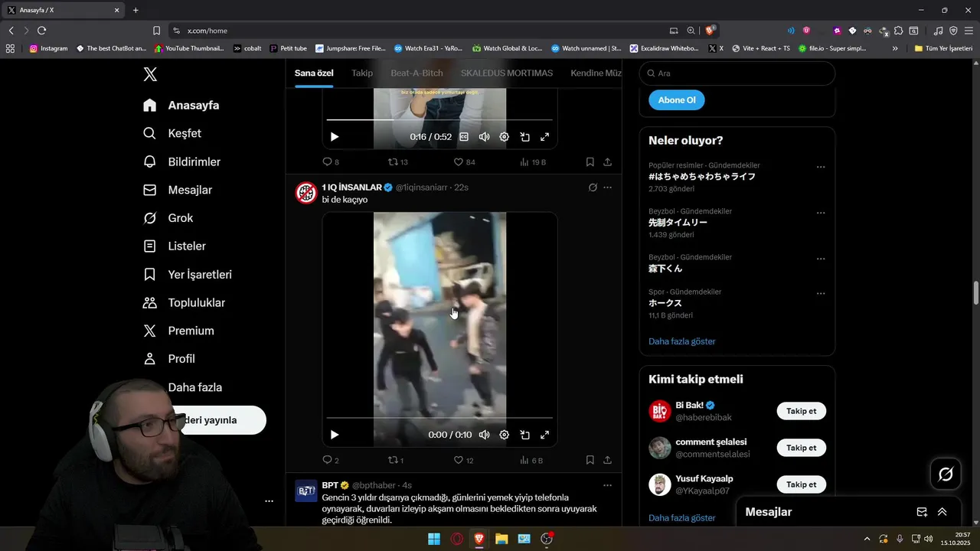Open more options on 1 IQ İNSANLAR post
The width and height of the screenshot is (980, 551).
pyautogui.click(x=608, y=187)
